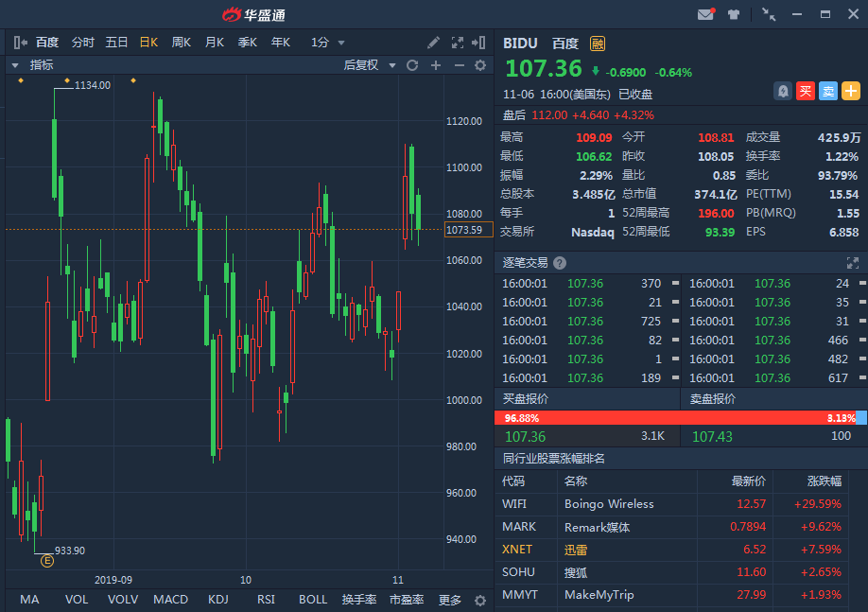This screenshot has width=868, height=612.
Task: Collapse the left sidebar panel icon
Action: [x=21, y=42]
